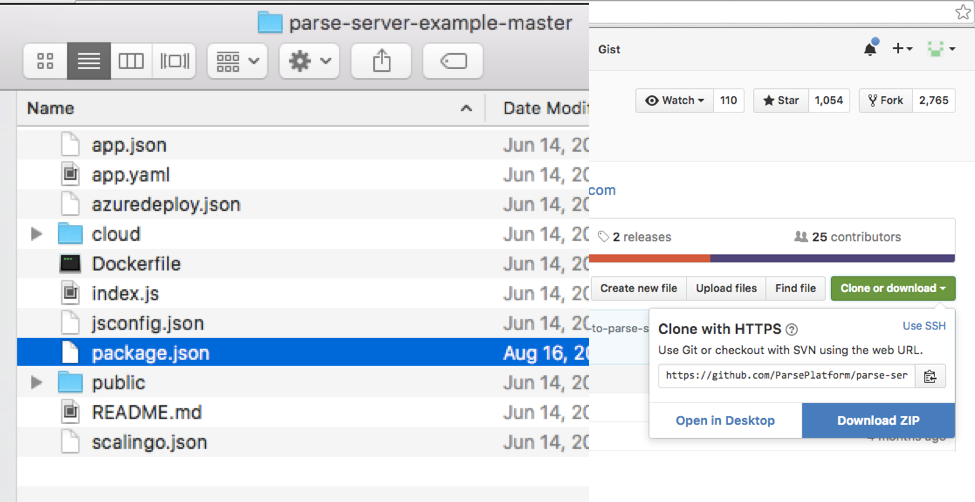The height and width of the screenshot is (502, 975).
Task: Fork the repository
Action: point(886,100)
